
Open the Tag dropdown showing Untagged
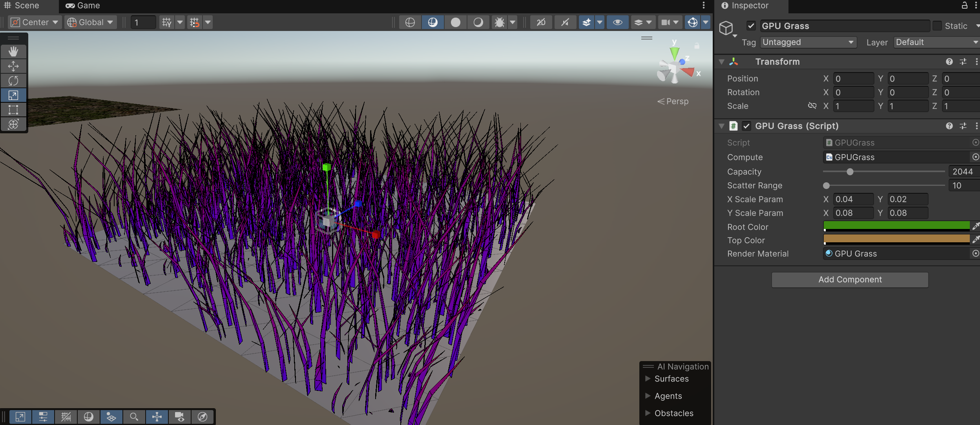point(808,42)
